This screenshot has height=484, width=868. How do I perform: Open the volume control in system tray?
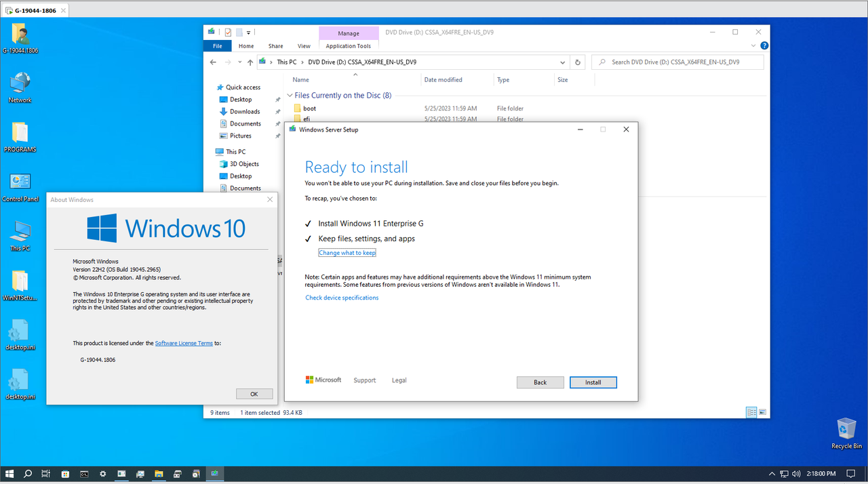(796, 474)
